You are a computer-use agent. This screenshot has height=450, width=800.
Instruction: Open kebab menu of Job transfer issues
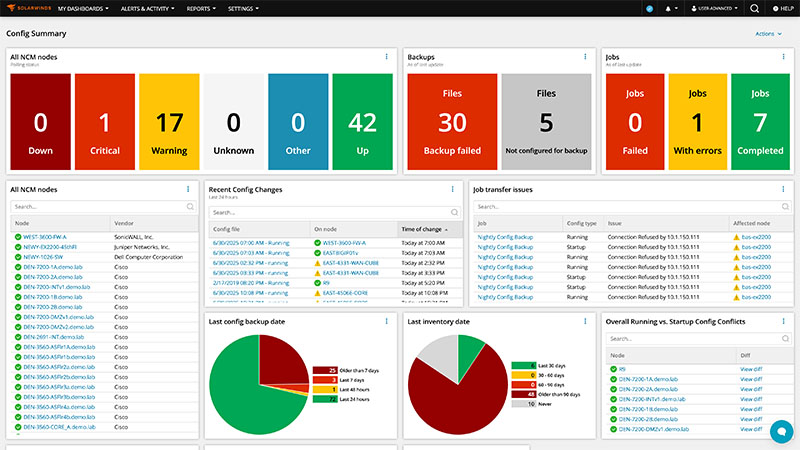[x=783, y=189]
